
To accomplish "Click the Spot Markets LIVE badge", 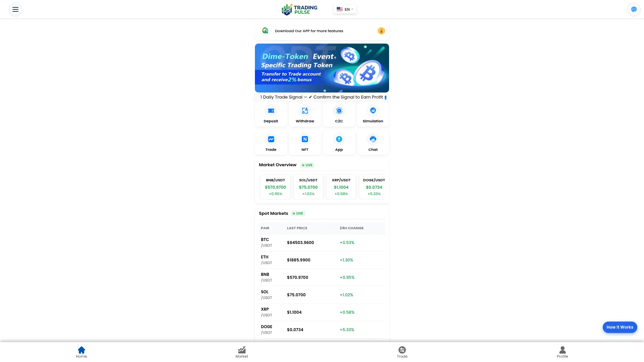I will (298, 214).
